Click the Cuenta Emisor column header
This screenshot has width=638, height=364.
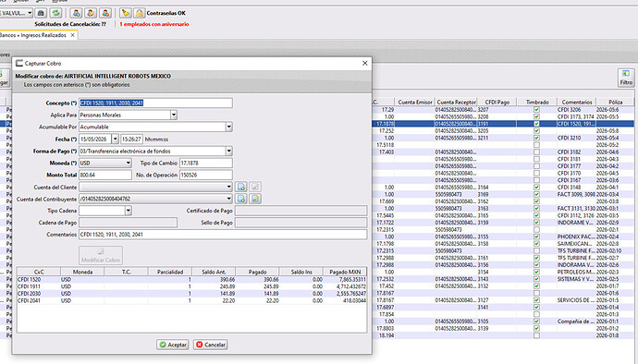pos(415,102)
